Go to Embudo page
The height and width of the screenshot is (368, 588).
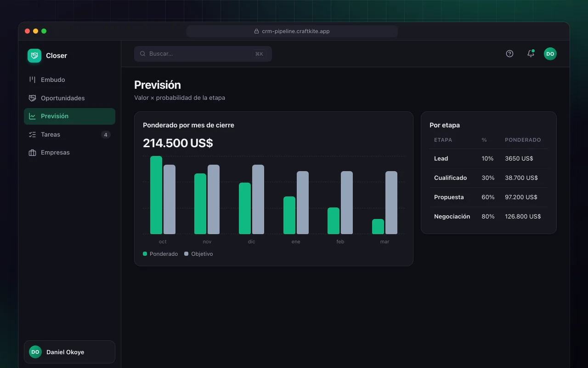pyautogui.click(x=69, y=80)
